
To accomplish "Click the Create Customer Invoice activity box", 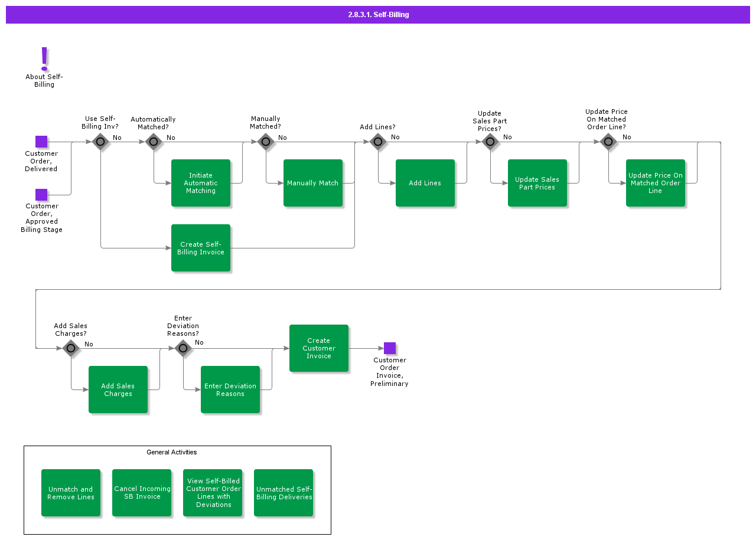I will pyautogui.click(x=319, y=348).
